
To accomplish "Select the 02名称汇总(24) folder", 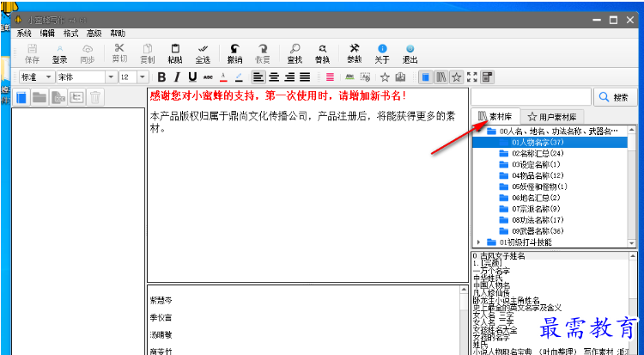I will click(538, 153).
